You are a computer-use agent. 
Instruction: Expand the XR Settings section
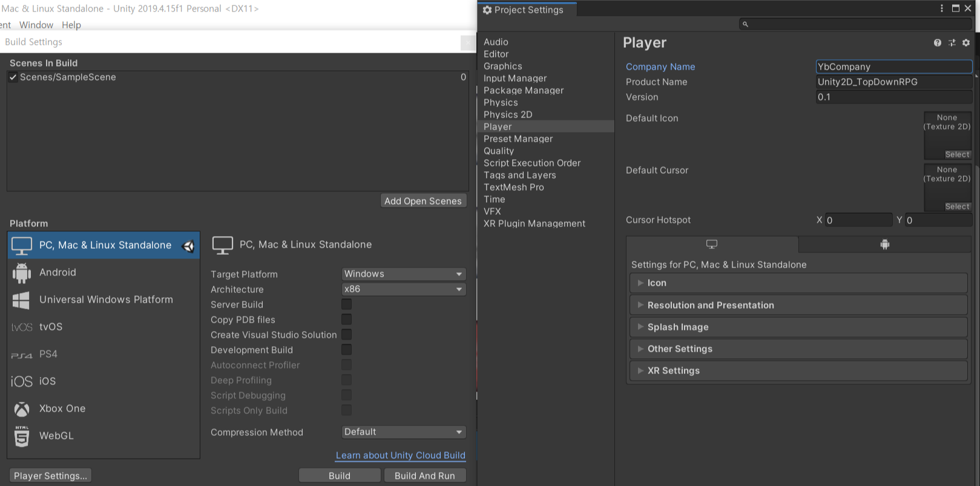[798, 371]
